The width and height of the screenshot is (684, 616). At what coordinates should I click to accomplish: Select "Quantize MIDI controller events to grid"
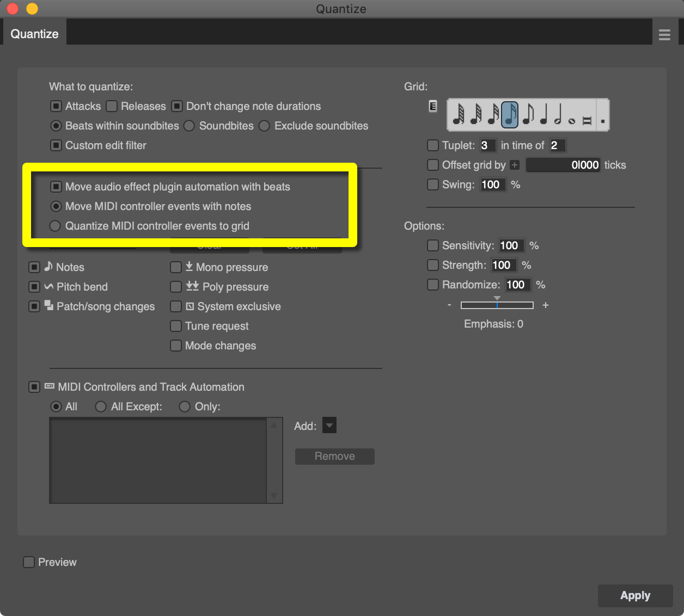[x=55, y=226]
